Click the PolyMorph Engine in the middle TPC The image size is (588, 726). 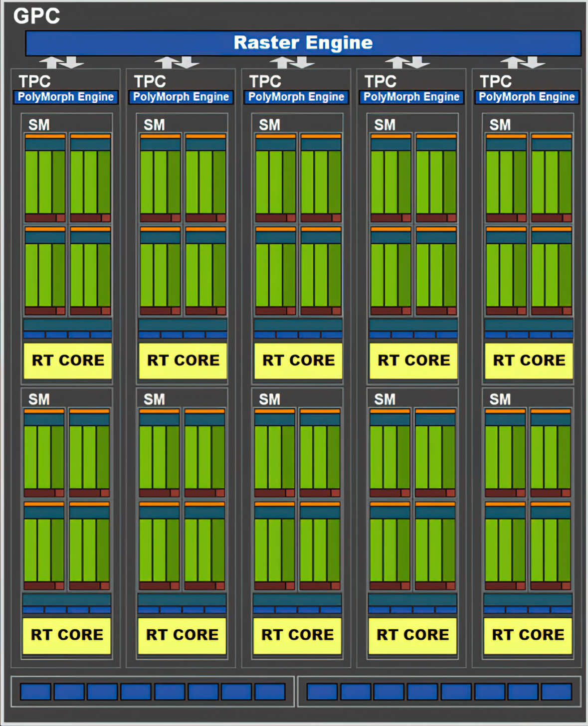click(x=296, y=97)
